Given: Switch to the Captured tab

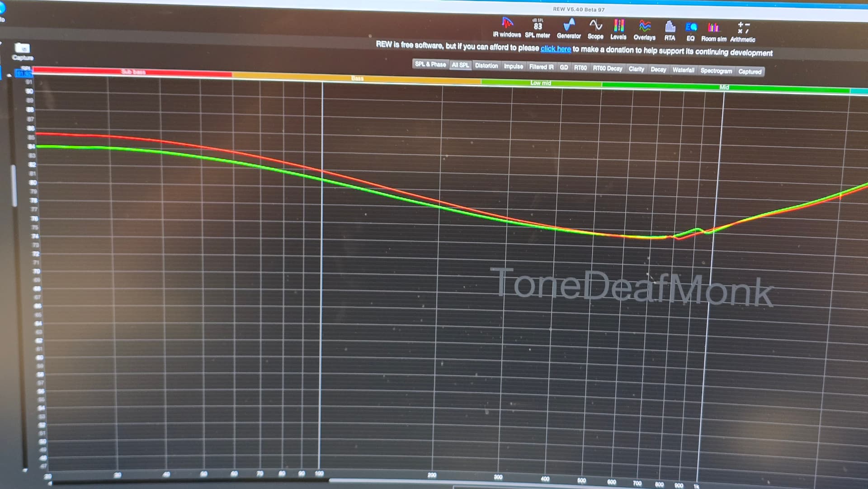Looking at the screenshot, I should click(750, 71).
